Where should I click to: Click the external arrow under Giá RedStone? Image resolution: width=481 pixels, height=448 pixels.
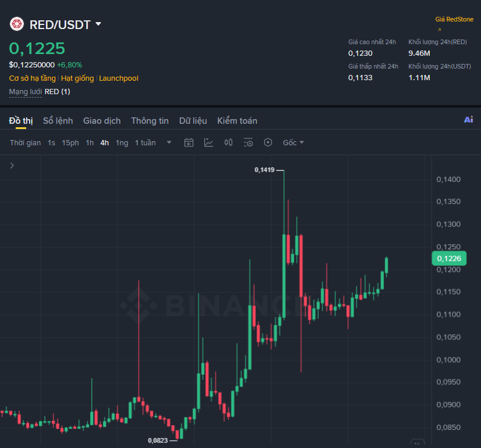point(439,30)
